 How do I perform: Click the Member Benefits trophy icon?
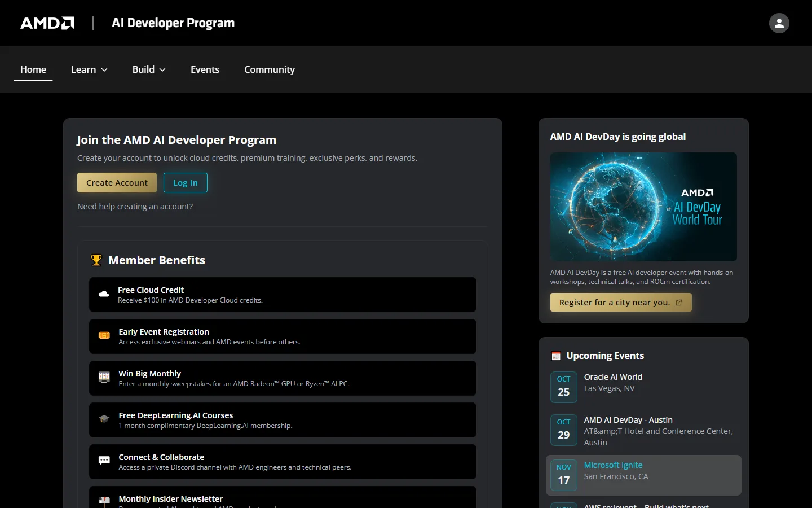[96, 260]
